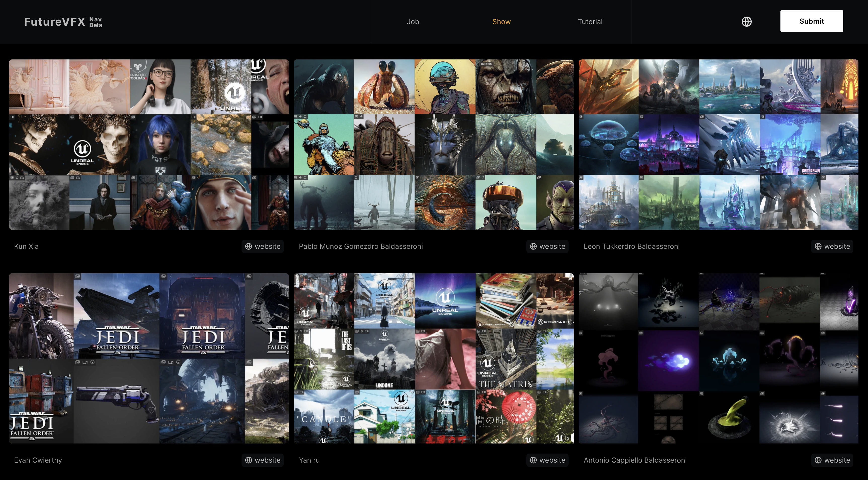Screen dimensions: 868x480
Task: Open the girl with glasses and headphones thumbnail
Action: (161, 87)
